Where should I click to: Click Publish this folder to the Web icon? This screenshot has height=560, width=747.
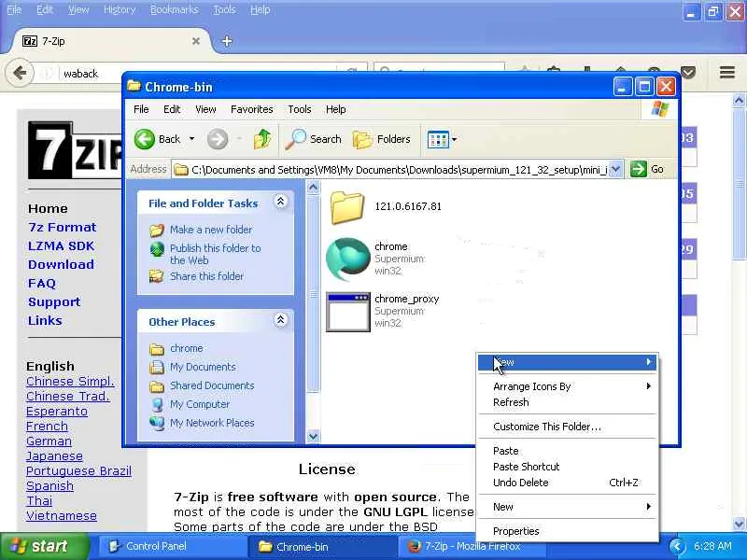tap(157, 249)
